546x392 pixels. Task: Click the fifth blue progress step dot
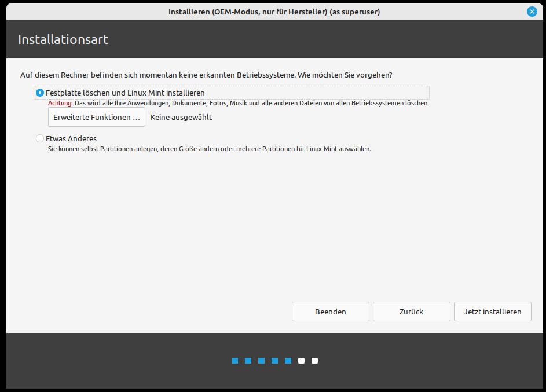tap(288, 361)
